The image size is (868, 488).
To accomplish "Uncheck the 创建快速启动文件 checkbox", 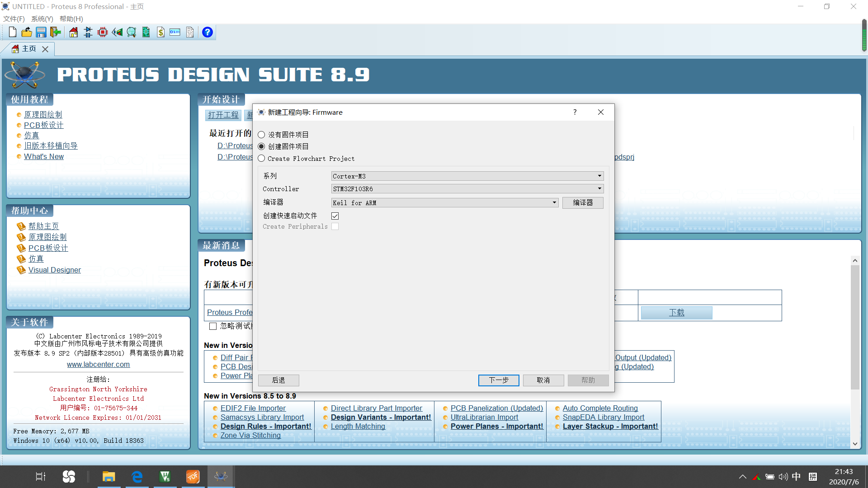I will coord(335,216).
